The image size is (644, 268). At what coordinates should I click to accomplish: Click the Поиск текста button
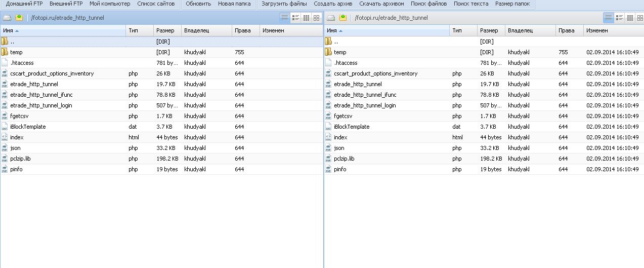coord(471,4)
